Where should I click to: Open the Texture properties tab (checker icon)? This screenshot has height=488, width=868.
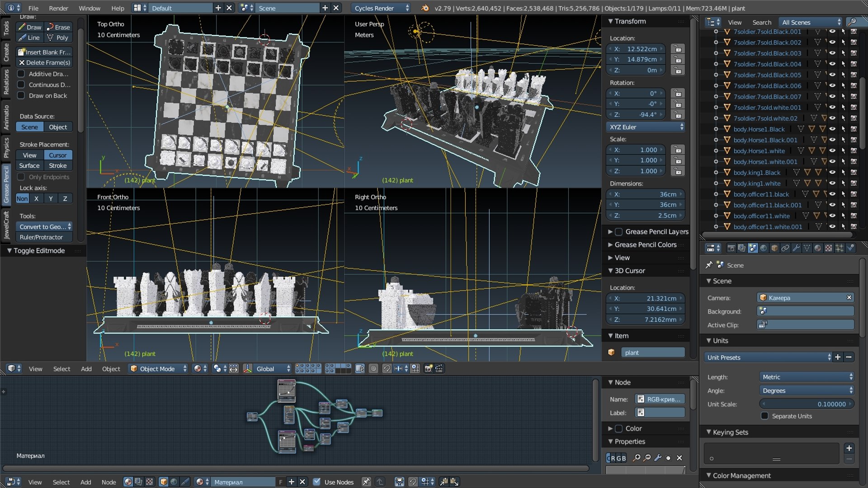pyautogui.click(x=829, y=248)
